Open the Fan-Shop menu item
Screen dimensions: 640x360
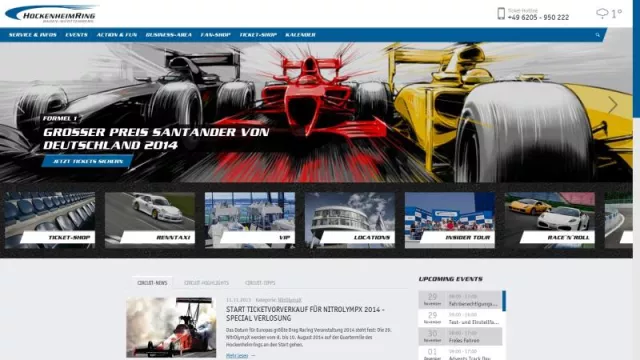[216, 35]
